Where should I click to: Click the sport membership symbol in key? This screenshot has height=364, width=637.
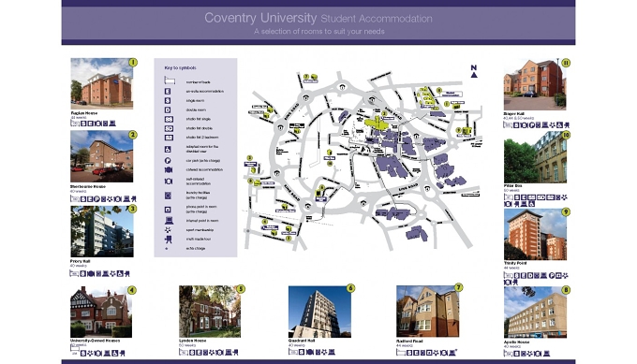(x=168, y=230)
